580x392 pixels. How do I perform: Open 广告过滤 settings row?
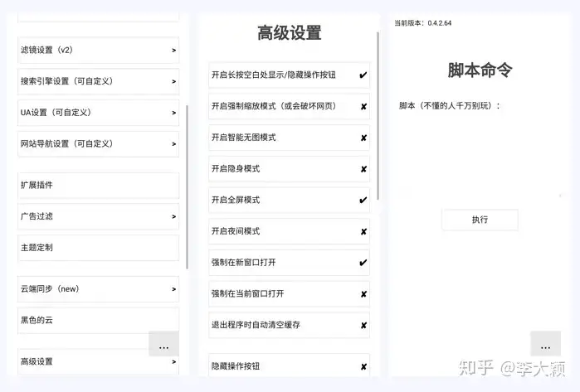pyautogui.click(x=99, y=216)
